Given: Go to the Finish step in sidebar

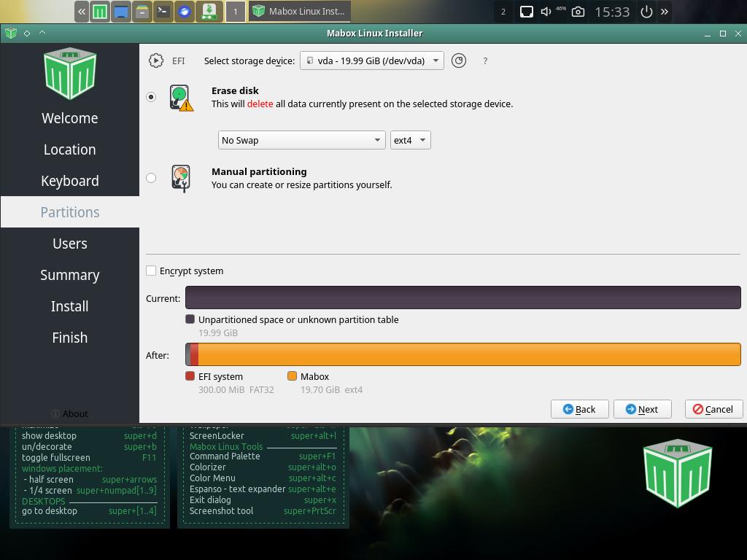Looking at the screenshot, I should [x=70, y=338].
